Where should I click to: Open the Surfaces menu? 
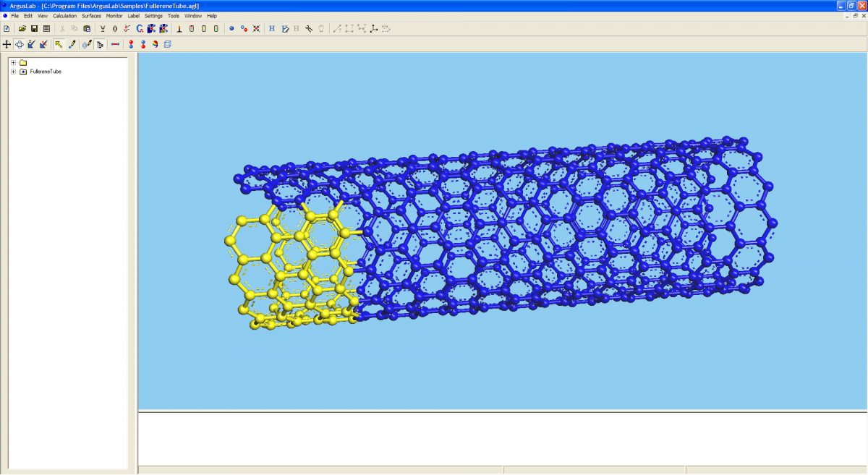91,15
